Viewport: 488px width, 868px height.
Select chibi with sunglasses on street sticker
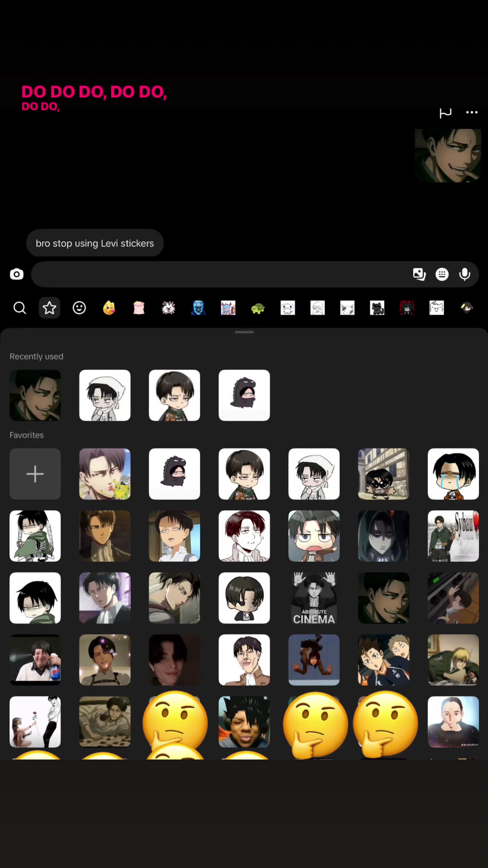[384, 474]
